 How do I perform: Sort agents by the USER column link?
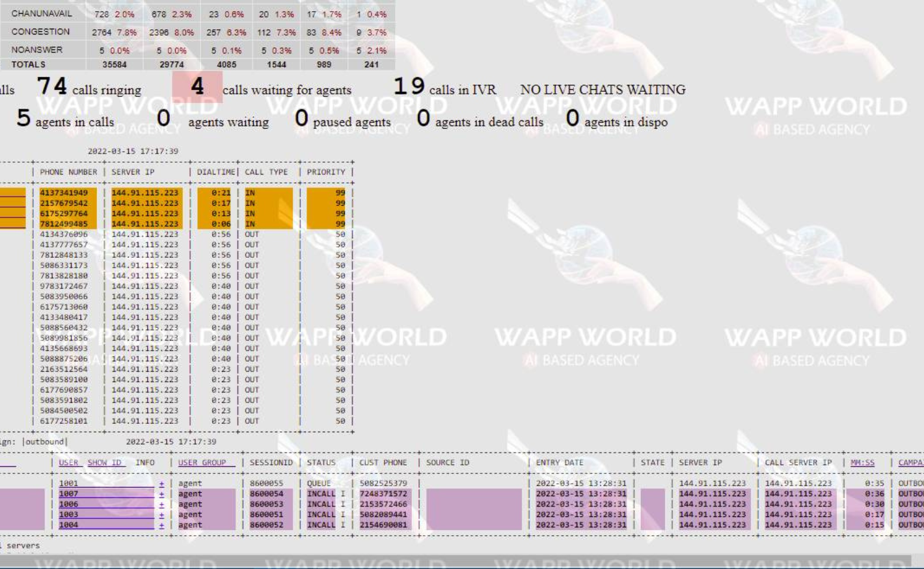point(68,463)
